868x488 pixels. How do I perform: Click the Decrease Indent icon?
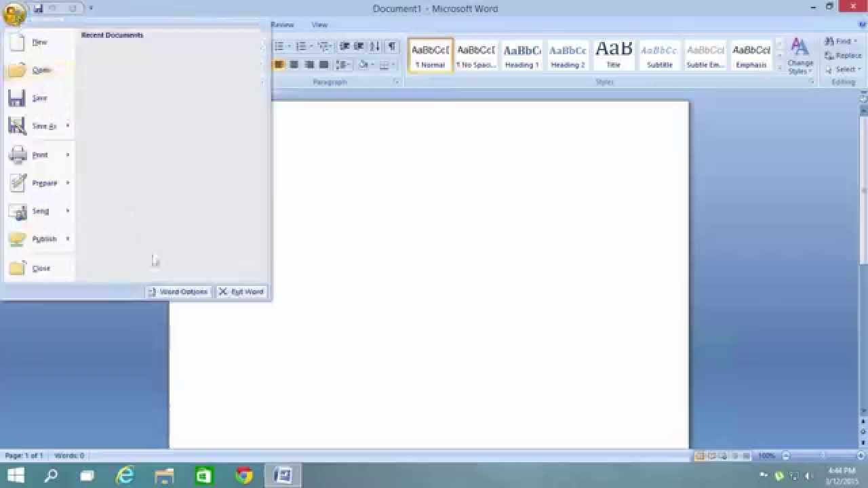[344, 47]
